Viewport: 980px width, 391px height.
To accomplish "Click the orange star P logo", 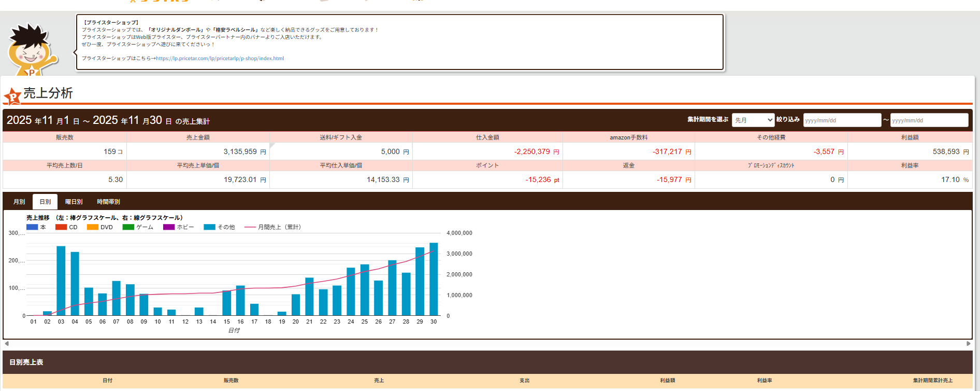I will [12, 96].
